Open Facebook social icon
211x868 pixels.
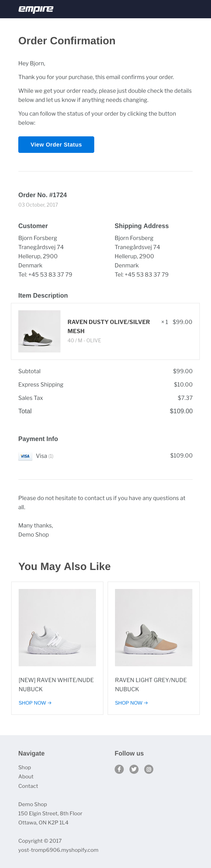(119, 769)
